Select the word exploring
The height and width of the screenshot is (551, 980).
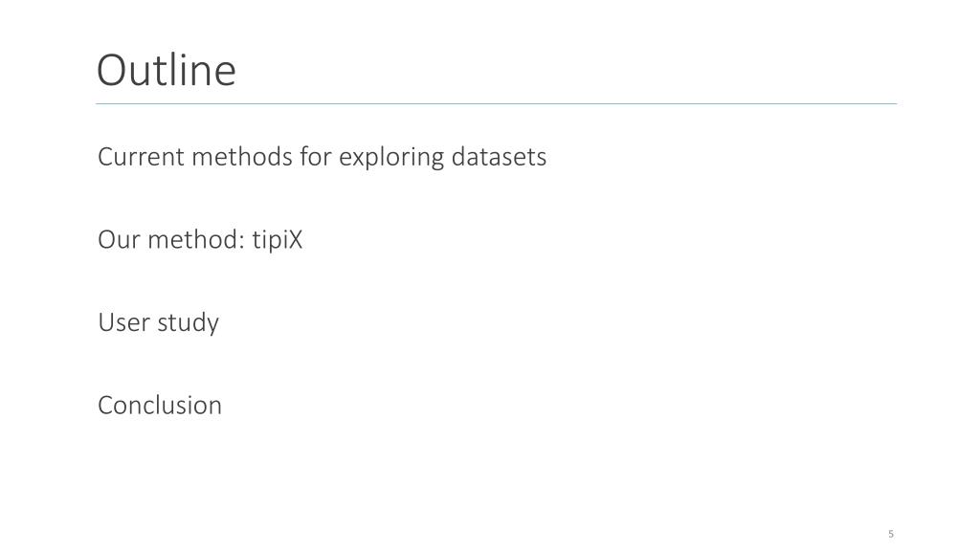391,158
